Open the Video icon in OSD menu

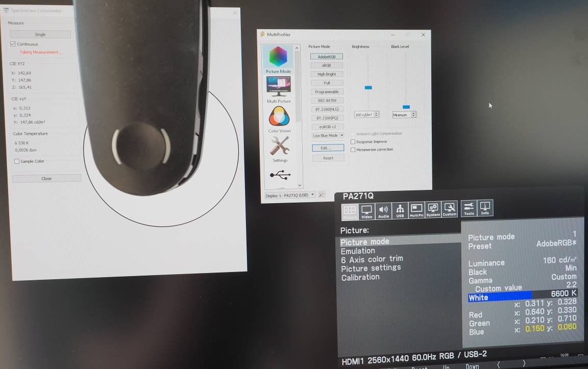click(x=366, y=210)
